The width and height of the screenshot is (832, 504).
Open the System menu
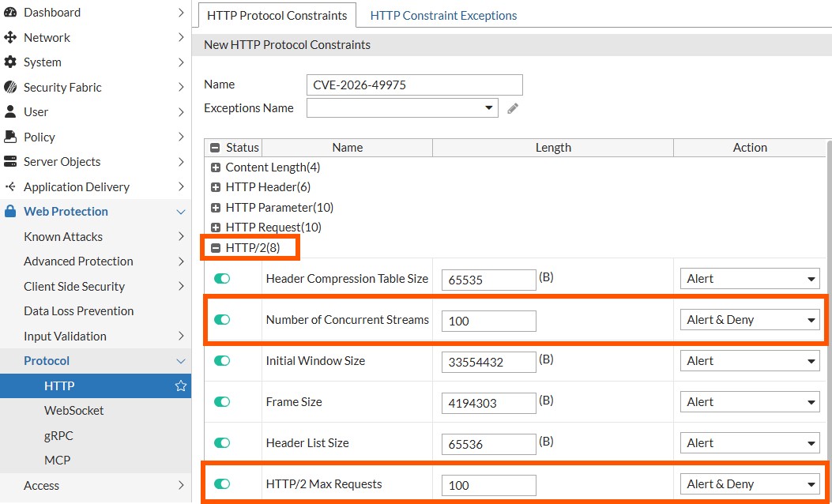click(x=96, y=62)
